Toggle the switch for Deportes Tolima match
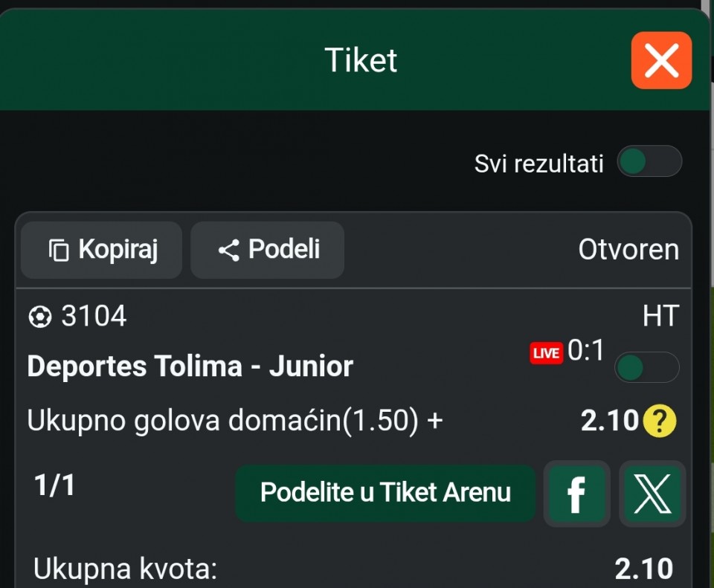Screen dimensions: 714x588 (x=646, y=367)
